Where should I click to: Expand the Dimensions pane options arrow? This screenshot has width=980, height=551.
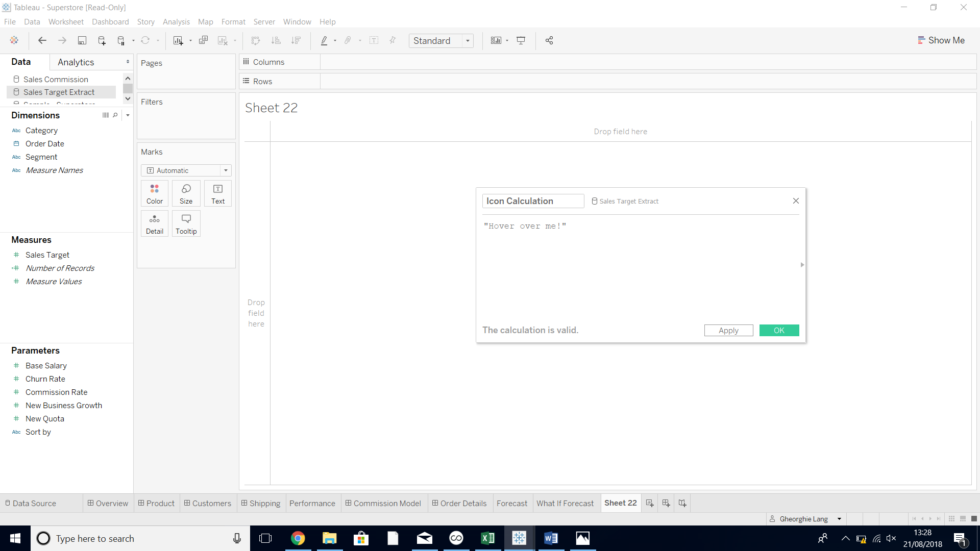128,115
